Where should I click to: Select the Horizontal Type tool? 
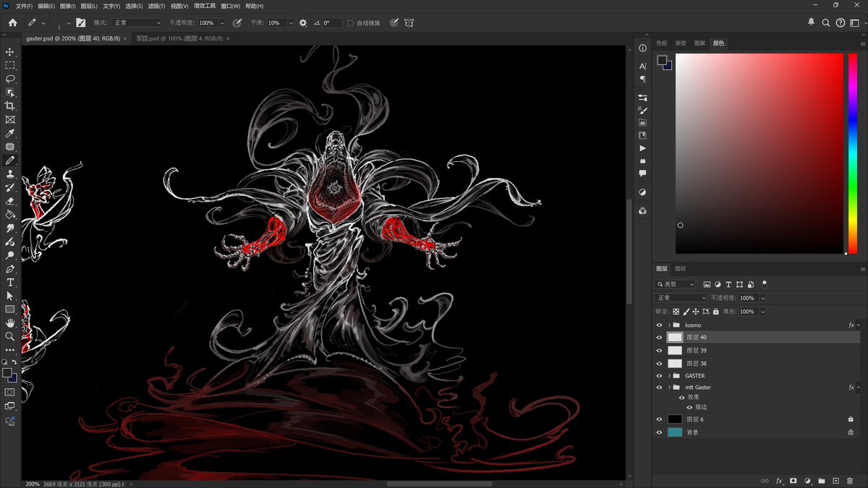tap(10, 282)
